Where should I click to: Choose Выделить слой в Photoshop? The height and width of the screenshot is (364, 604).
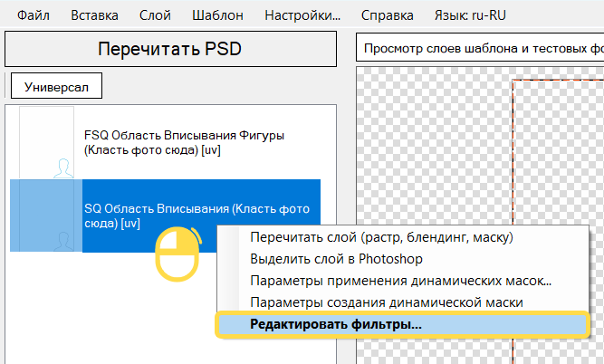point(344,260)
